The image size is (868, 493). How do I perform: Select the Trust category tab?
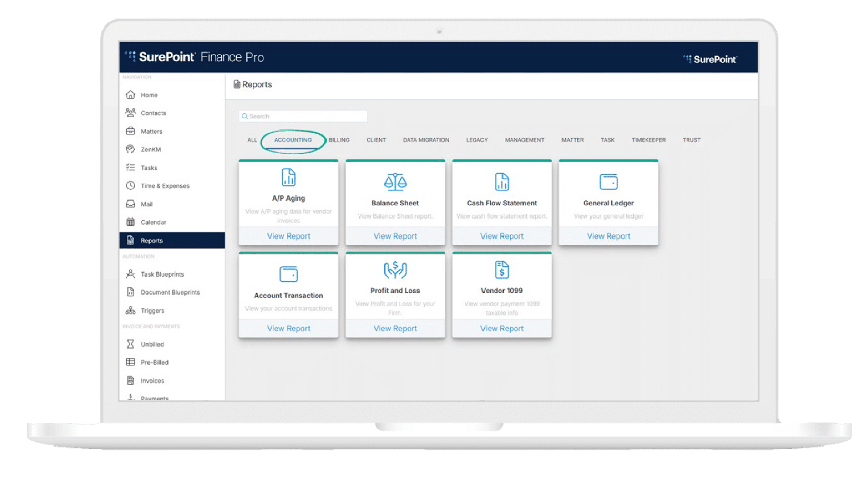click(x=691, y=140)
